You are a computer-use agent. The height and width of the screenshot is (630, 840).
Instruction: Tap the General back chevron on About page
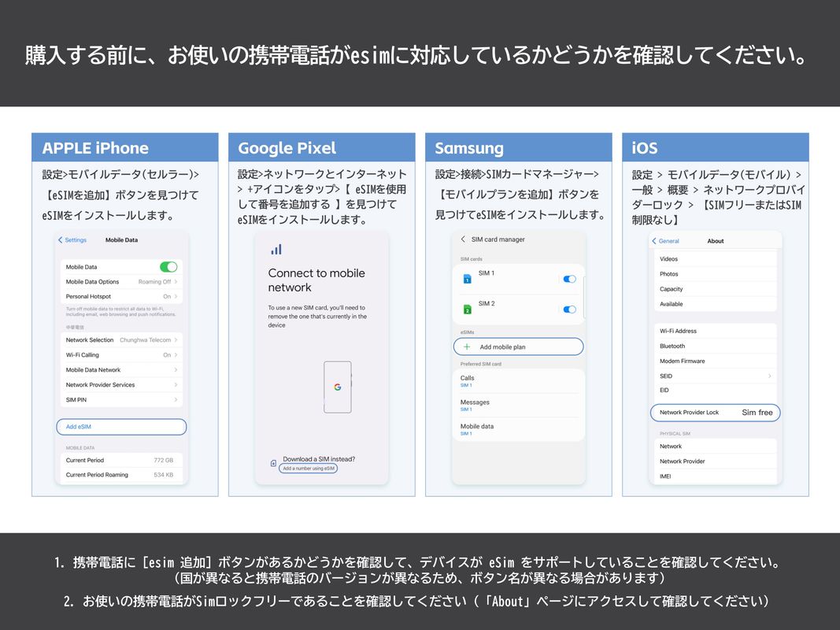654,241
